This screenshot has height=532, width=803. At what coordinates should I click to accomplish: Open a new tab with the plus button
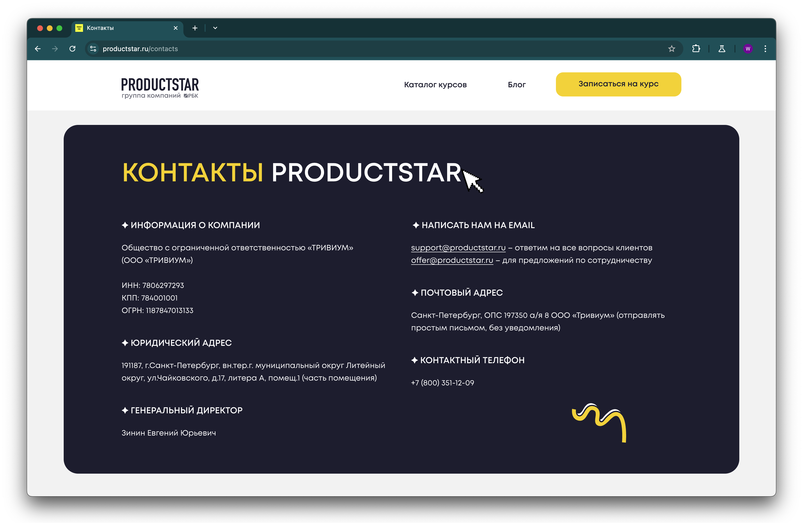click(194, 28)
